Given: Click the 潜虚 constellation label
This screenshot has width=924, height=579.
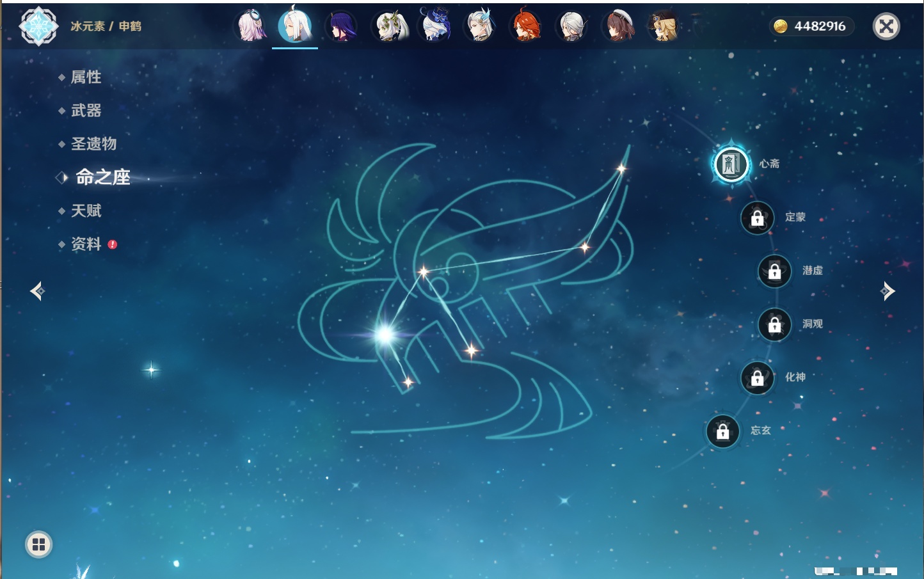Looking at the screenshot, I should 813,271.
